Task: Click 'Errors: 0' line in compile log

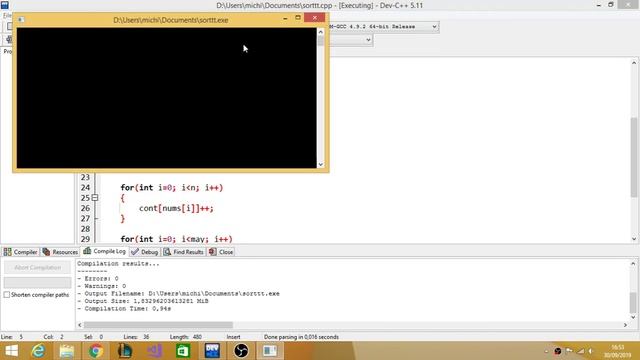Action: pos(98,278)
